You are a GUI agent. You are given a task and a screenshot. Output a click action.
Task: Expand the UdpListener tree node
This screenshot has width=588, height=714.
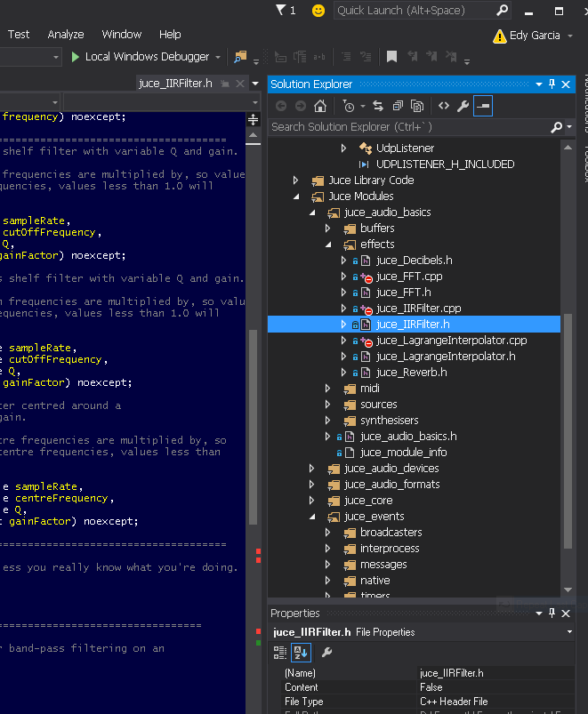point(343,148)
